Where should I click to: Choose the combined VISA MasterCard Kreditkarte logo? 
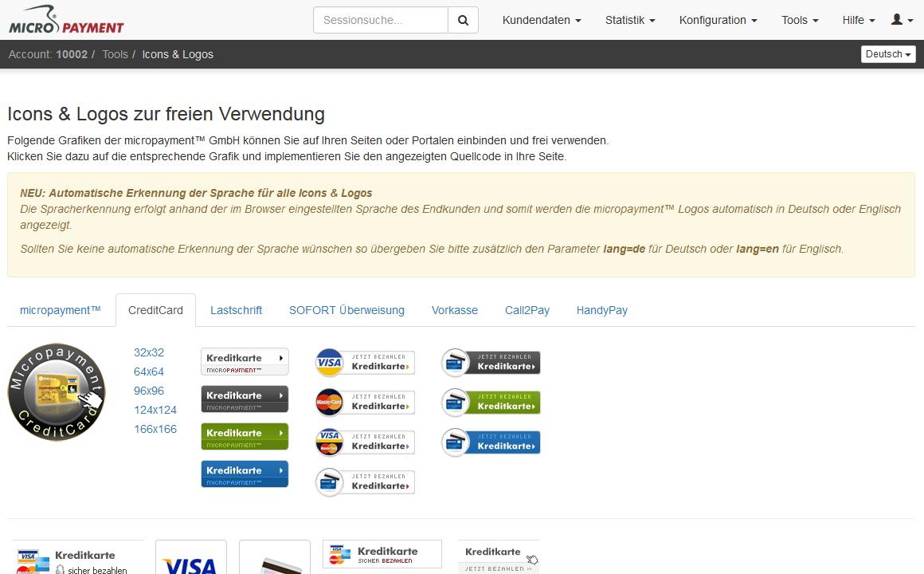tap(366, 442)
